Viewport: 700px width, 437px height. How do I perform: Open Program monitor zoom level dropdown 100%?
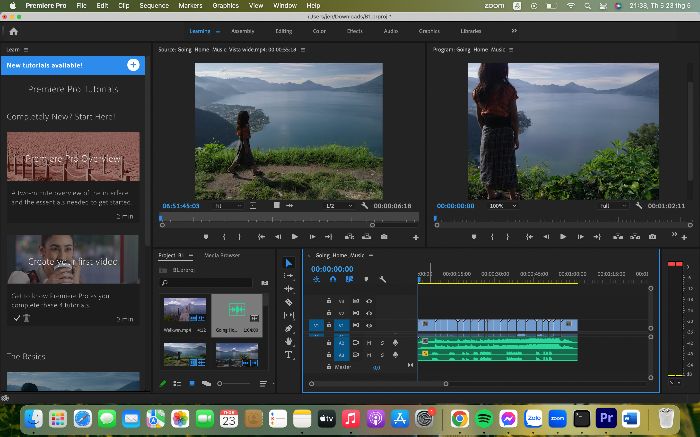click(x=503, y=206)
